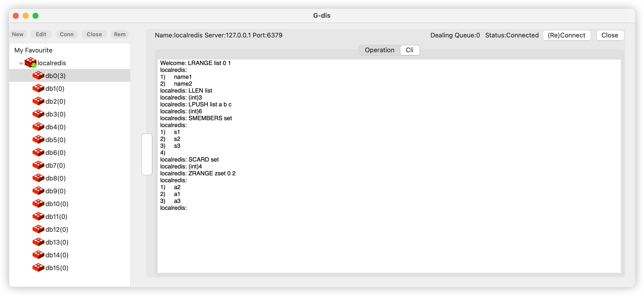
Task: Click the 'ZRANGE zset 0 2' line
Action: [198, 173]
